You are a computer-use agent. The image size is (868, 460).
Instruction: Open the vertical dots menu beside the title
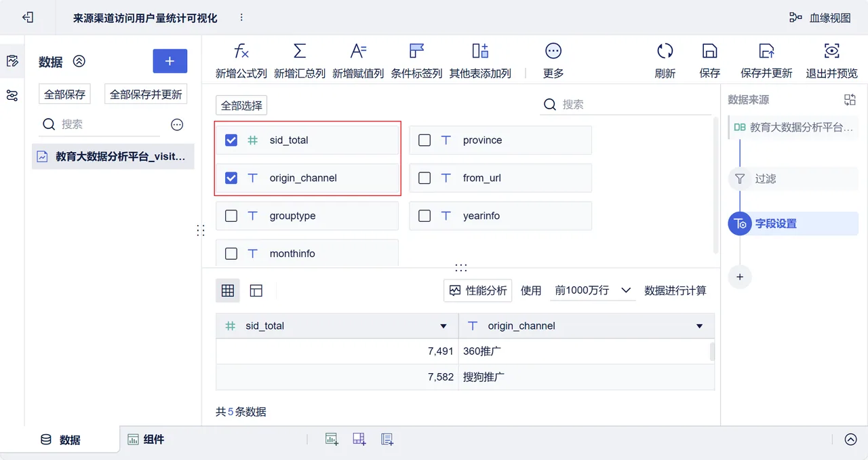pos(241,18)
